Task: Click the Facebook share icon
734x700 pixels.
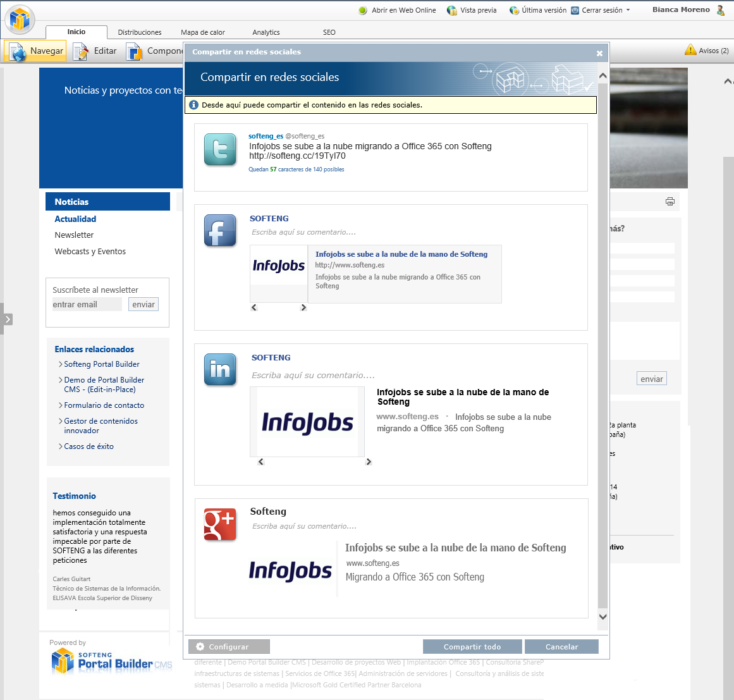Action: pos(220,230)
